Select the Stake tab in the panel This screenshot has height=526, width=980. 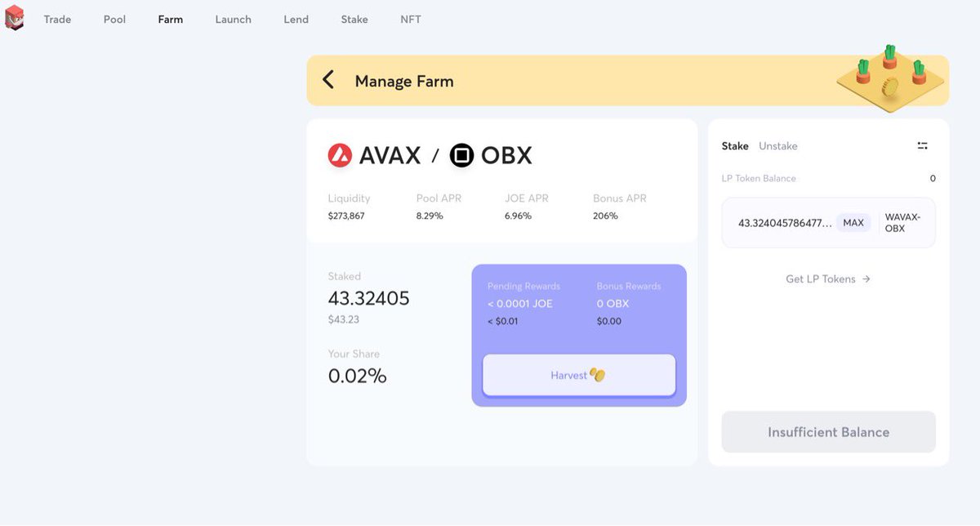tap(735, 146)
